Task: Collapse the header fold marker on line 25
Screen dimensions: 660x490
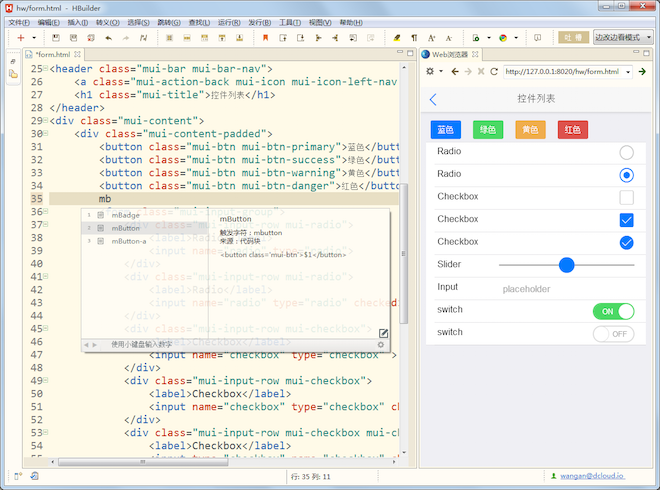Action: [x=45, y=68]
